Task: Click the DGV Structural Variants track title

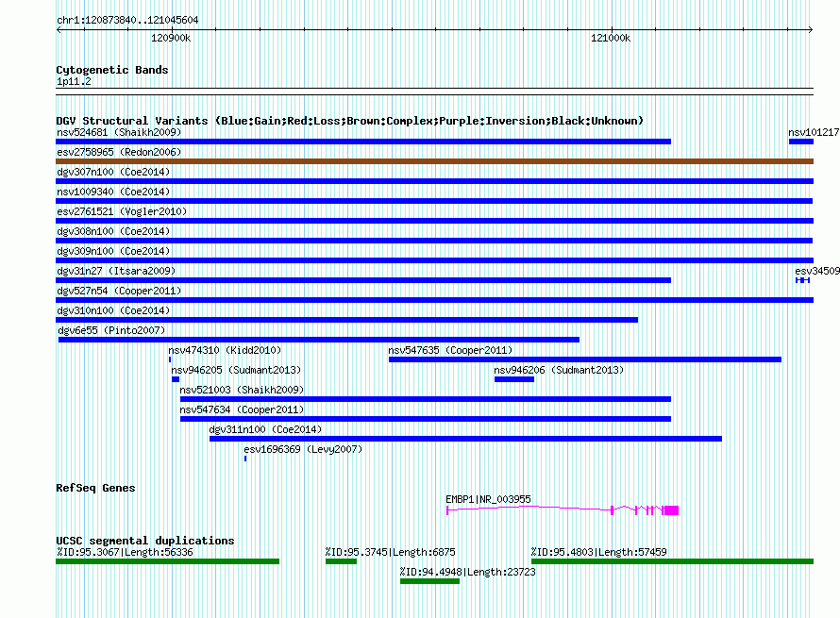Action: pos(349,121)
